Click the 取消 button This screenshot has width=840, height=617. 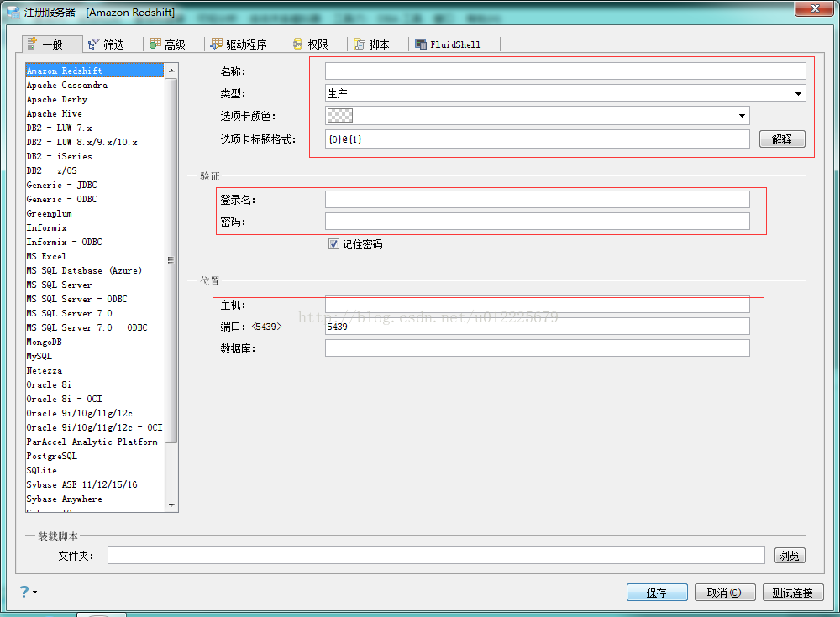pyautogui.click(x=725, y=593)
